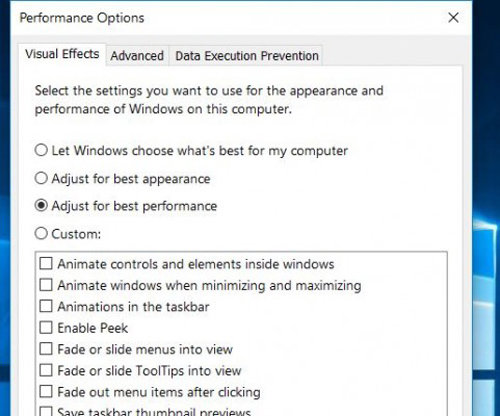The height and width of the screenshot is (416, 500).
Task: Open the Data Execution Prevention tab
Action: click(247, 56)
